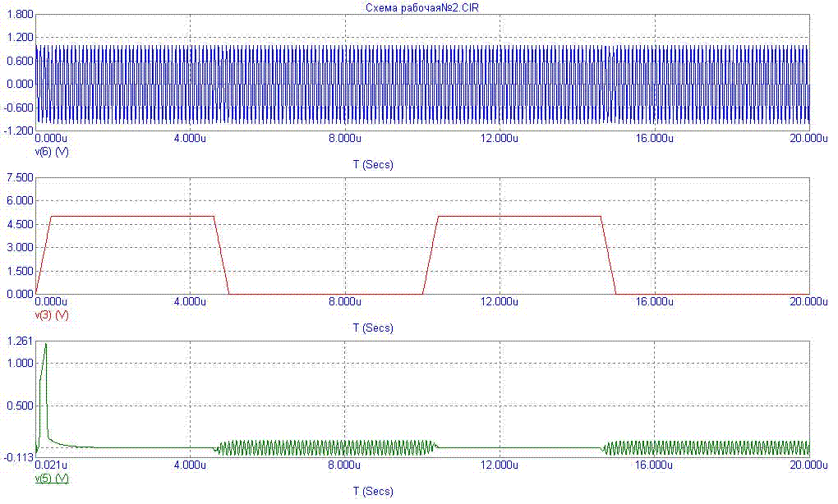
Task: Click the 4.500 value on middle Y axis
Action: coord(19,224)
